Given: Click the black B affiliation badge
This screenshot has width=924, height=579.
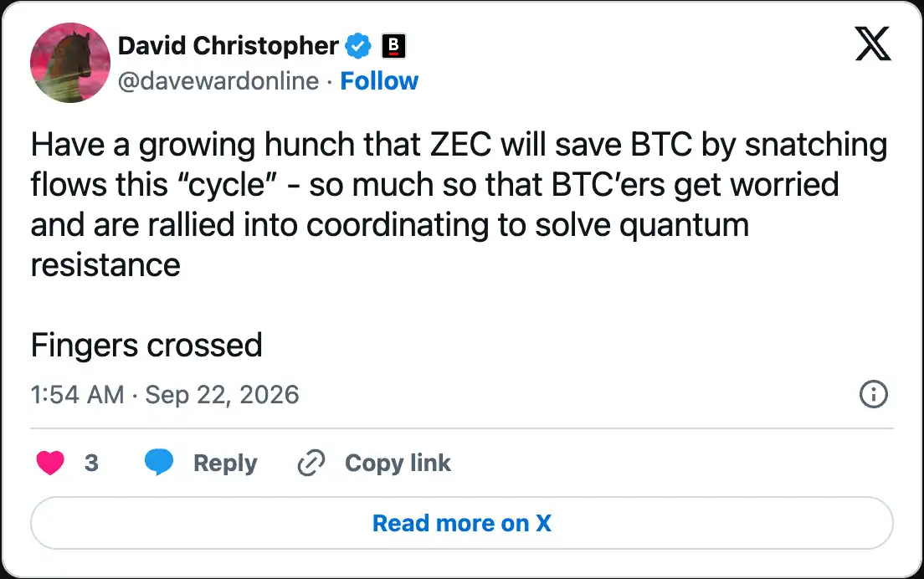Looking at the screenshot, I should pyautogui.click(x=393, y=46).
